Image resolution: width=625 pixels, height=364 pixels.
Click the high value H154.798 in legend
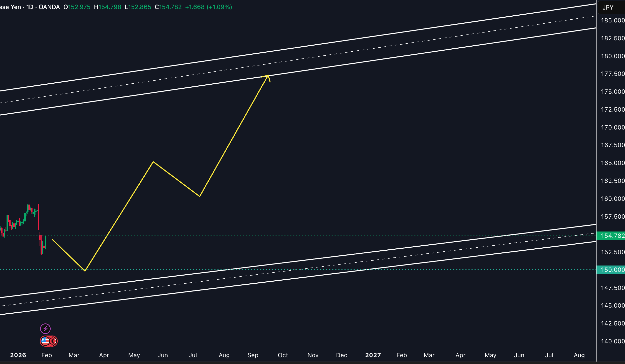[108, 7]
